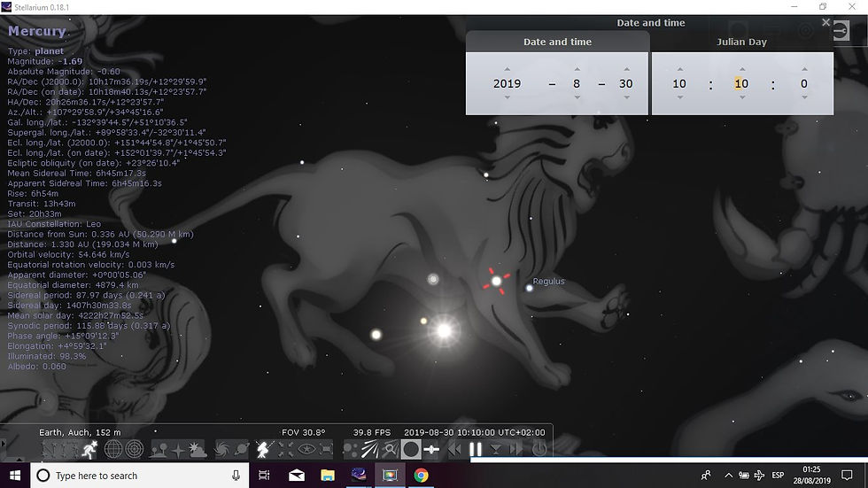Decrease time speed with rewind button

pos(455,449)
